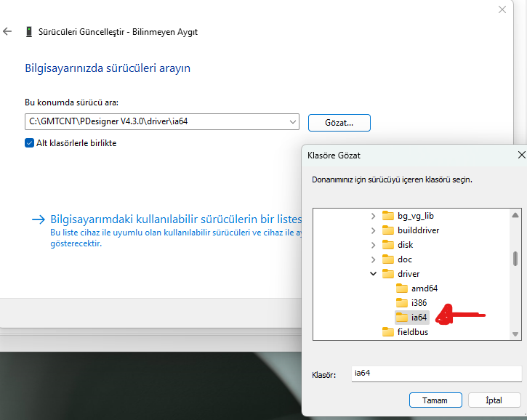Click the blue arrow beside the driver list option
This screenshot has width=527, height=420.
coord(39,219)
